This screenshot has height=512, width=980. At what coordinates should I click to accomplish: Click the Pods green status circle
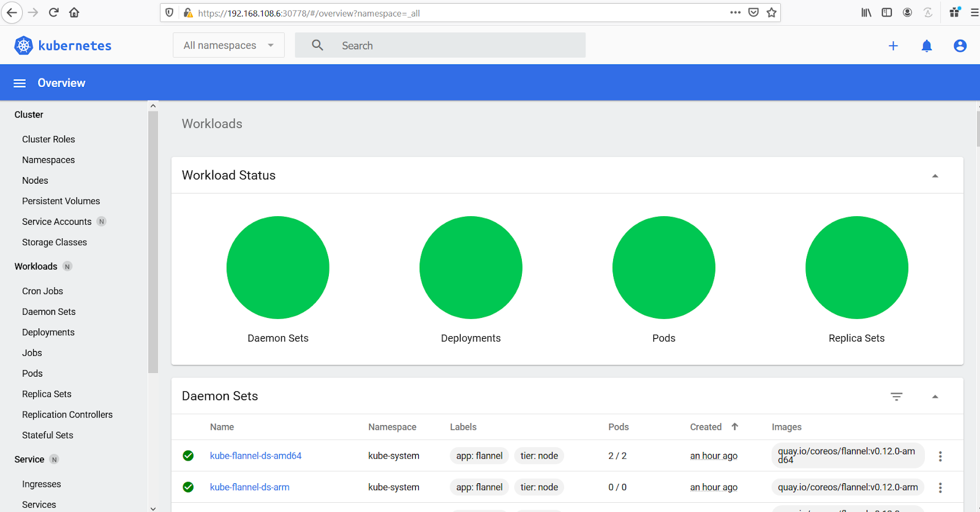point(664,268)
